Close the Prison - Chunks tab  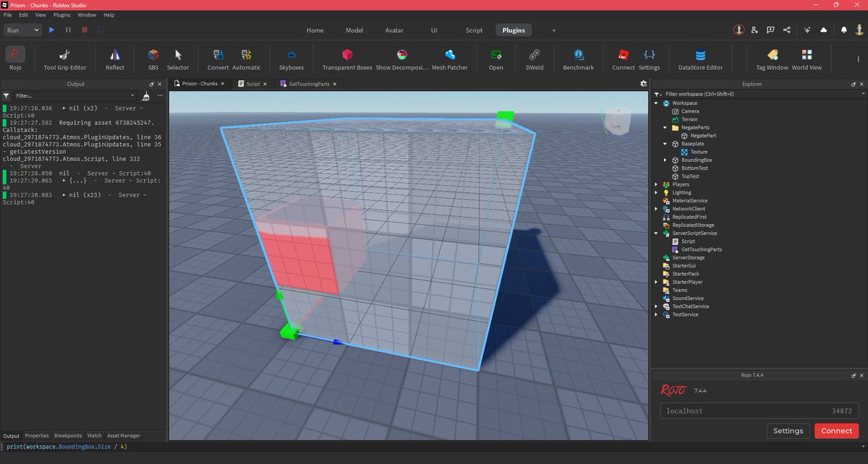click(223, 84)
